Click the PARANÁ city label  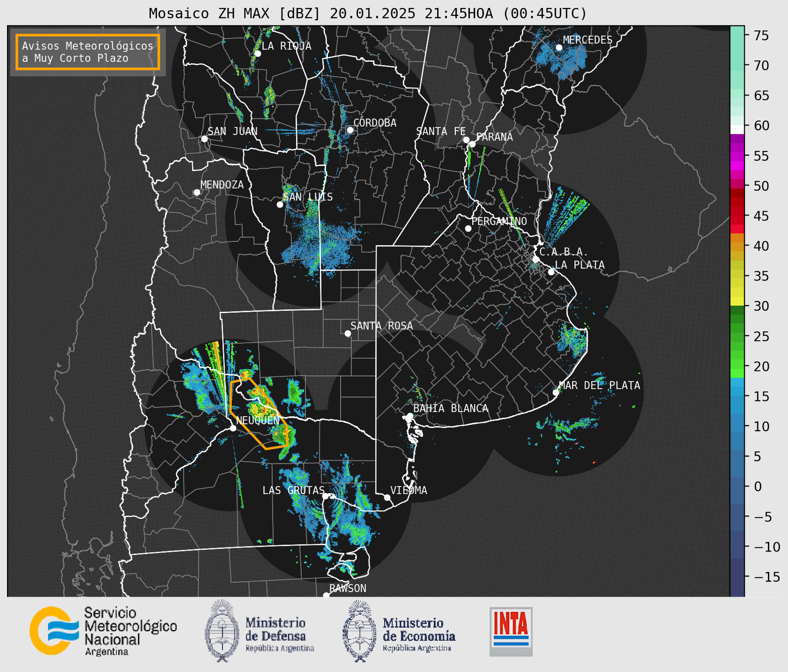(x=494, y=136)
